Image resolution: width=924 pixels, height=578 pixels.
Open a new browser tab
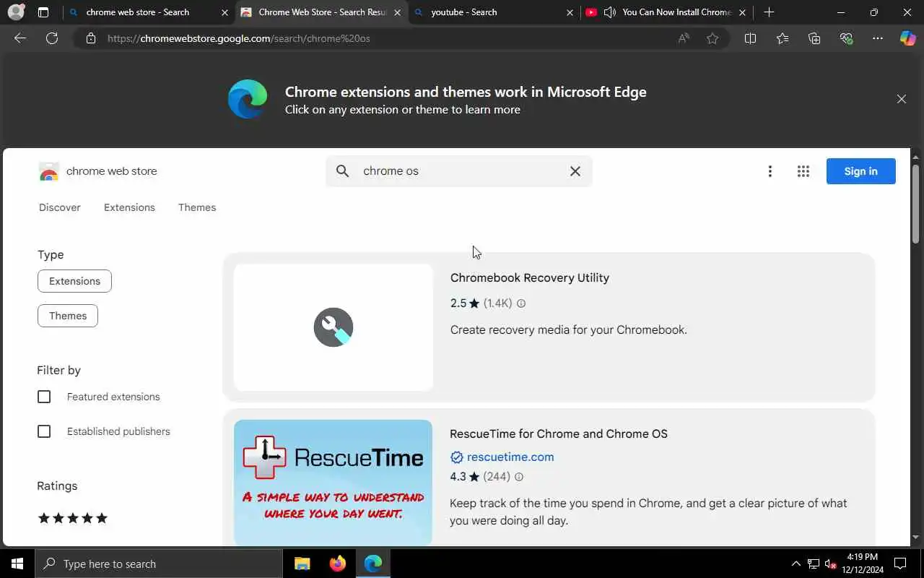[x=769, y=12]
